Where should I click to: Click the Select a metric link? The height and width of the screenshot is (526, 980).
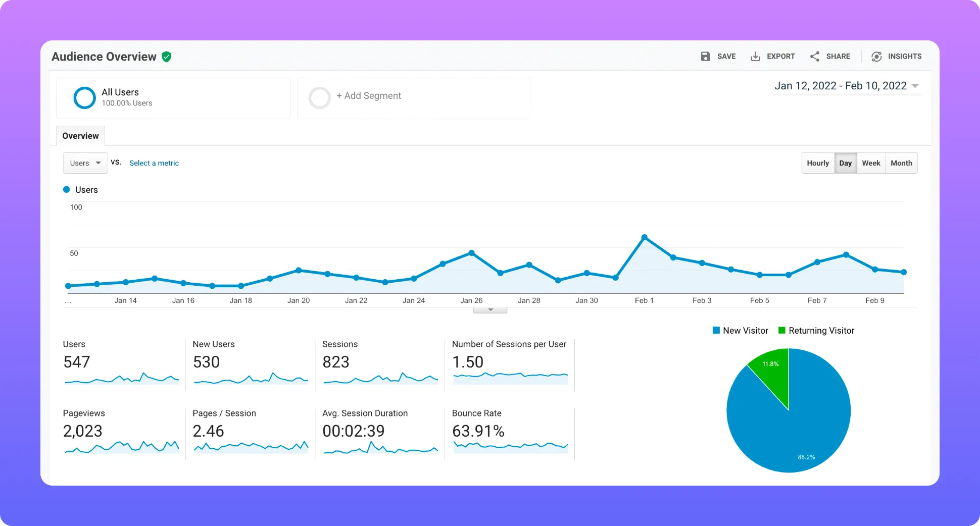tap(154, 163)
